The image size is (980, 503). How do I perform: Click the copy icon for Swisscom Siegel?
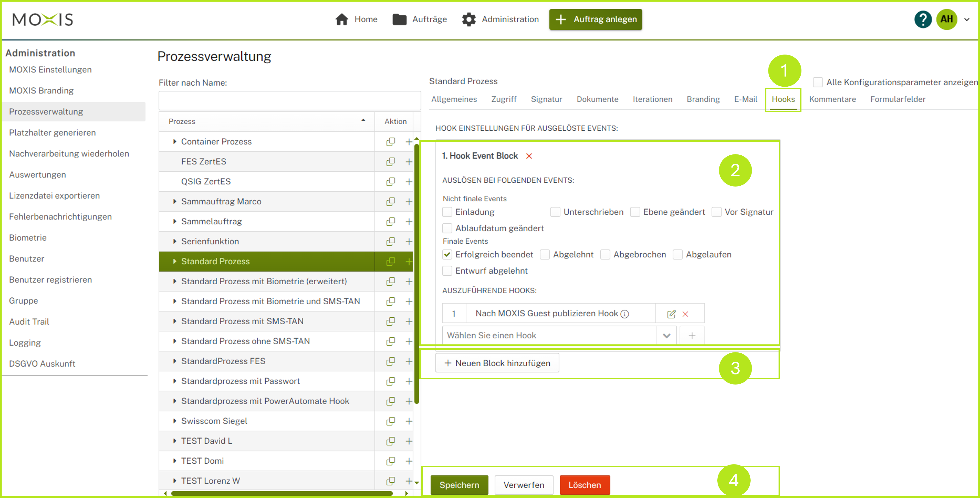[390, 421]
